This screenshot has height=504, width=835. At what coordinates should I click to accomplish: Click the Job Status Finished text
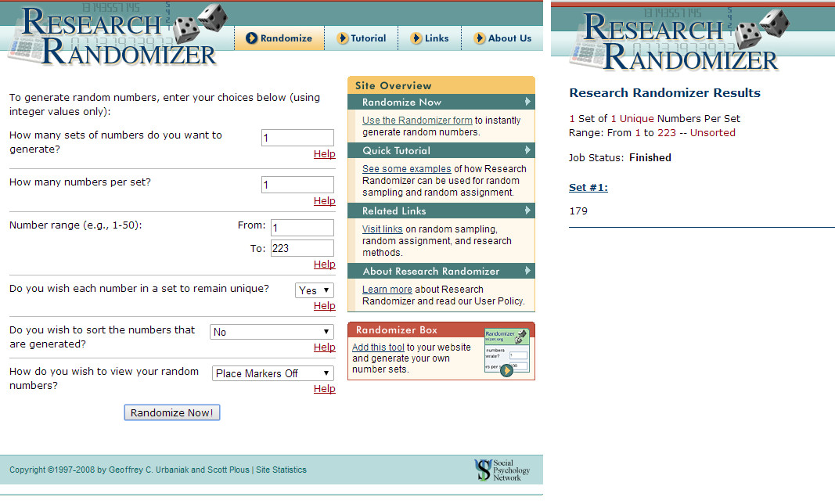click(x=620, y=158)
